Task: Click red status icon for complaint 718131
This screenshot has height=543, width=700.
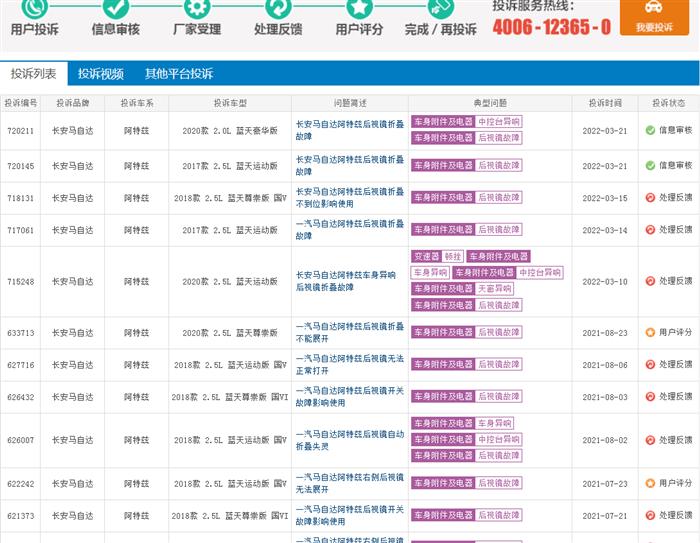Action: pyautogui.click(x=650, y=197)
